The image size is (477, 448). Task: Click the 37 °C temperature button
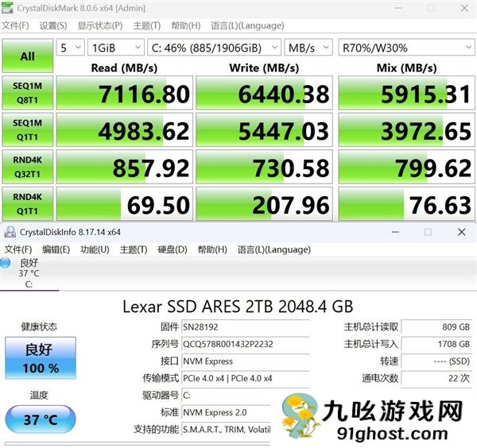41,419
